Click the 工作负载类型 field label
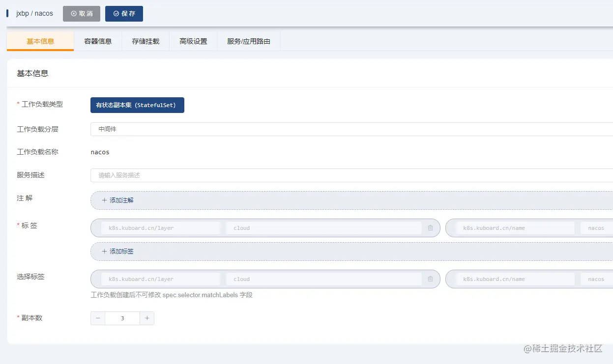The height and width of the screenshot is (364, 613). 42,104
